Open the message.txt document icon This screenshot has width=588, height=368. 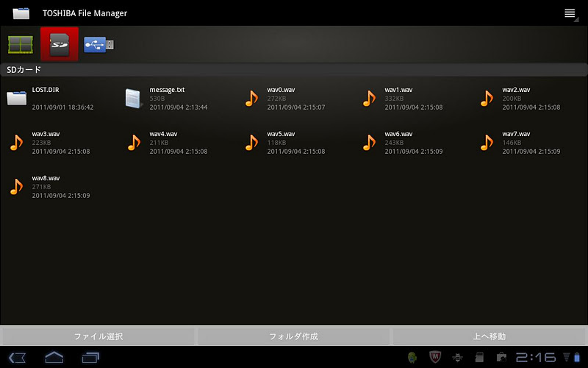point(134,99)
